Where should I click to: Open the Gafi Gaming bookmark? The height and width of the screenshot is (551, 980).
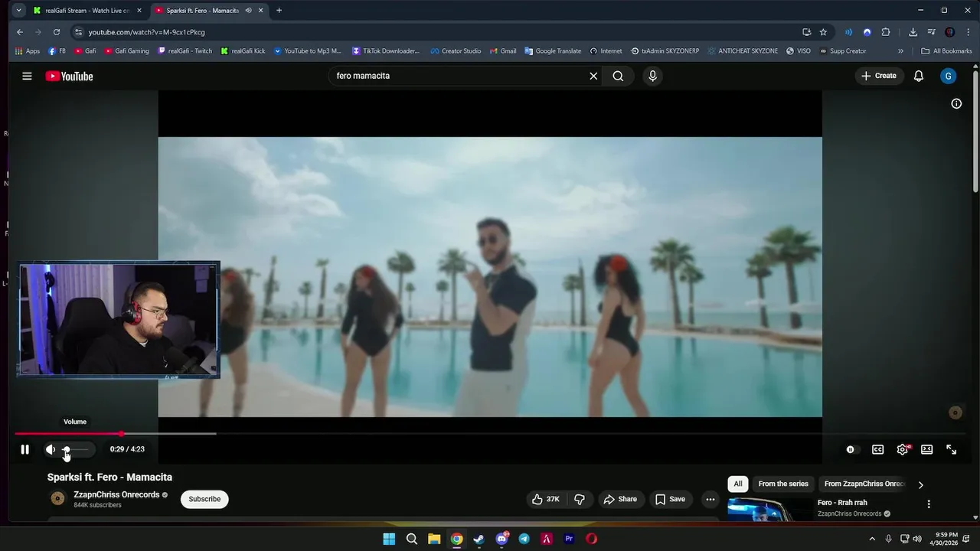(x=126, y=51)
